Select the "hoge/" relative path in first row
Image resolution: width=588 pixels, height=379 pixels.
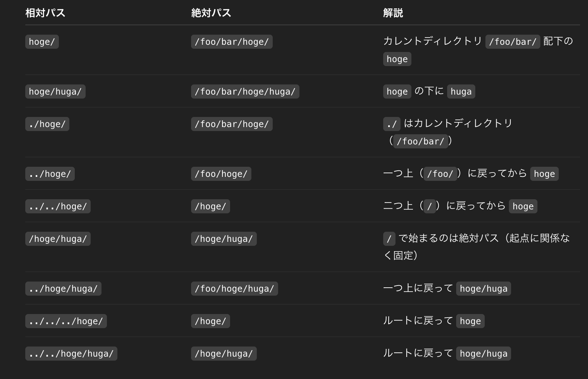point(42,42)
